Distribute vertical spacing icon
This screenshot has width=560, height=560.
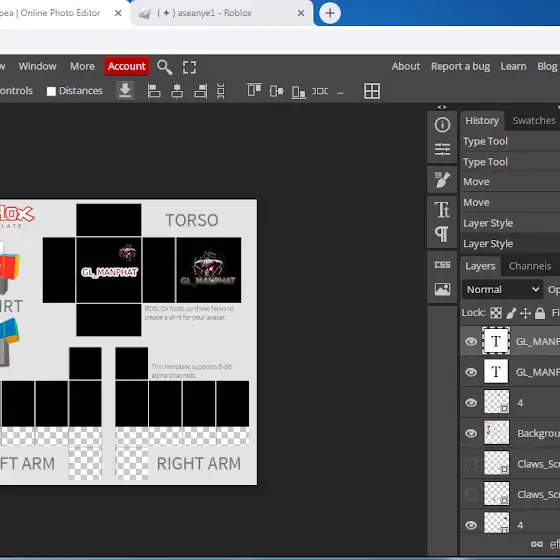[221, 91]
